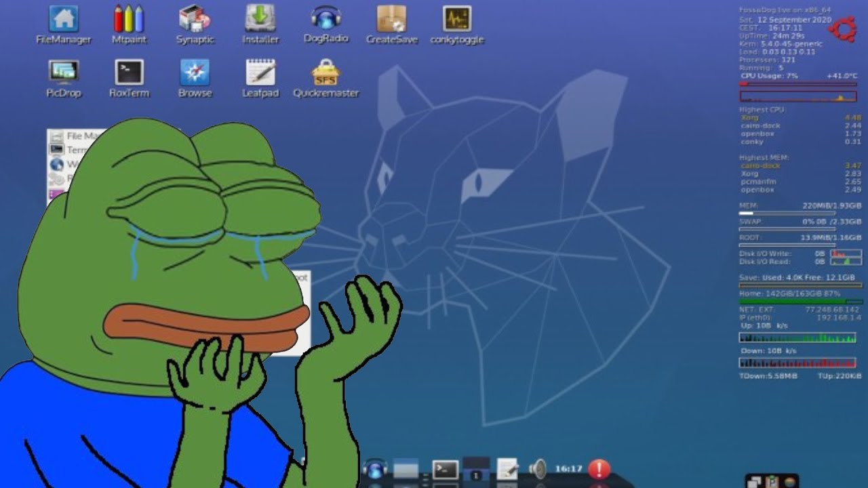
Task: Select the workspace switcher showing 1 in dock
Action: (x=476, y=469)
